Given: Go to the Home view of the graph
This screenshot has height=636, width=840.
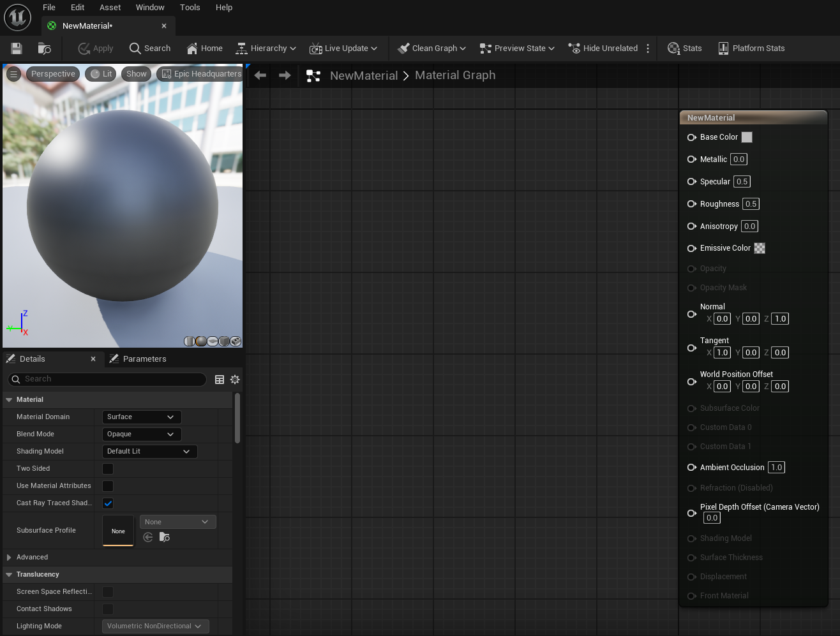Looking at the screenshot, I should pyautogui.click(x=204, y=48).
